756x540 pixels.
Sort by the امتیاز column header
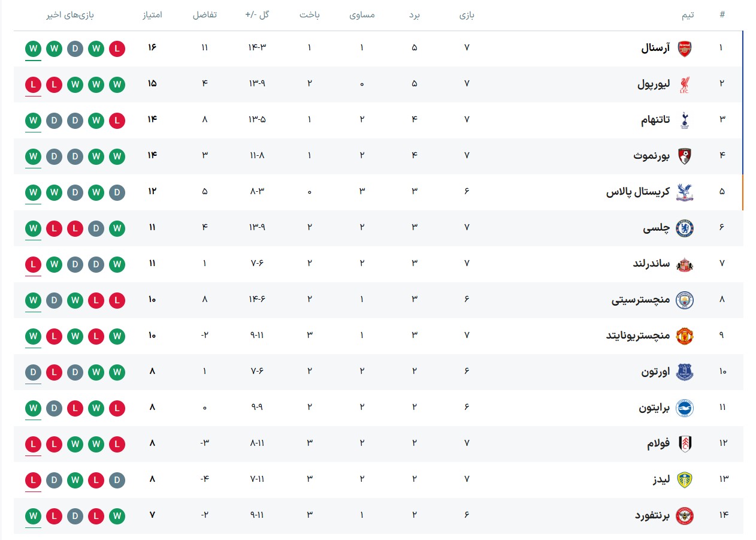pyautogui.click(x=152, y=15)
